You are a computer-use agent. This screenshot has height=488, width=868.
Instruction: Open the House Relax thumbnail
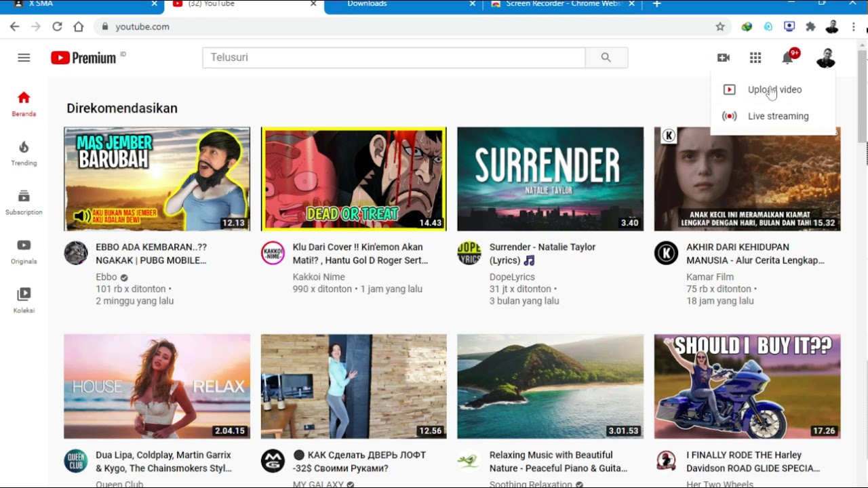[x=157, y=386]
